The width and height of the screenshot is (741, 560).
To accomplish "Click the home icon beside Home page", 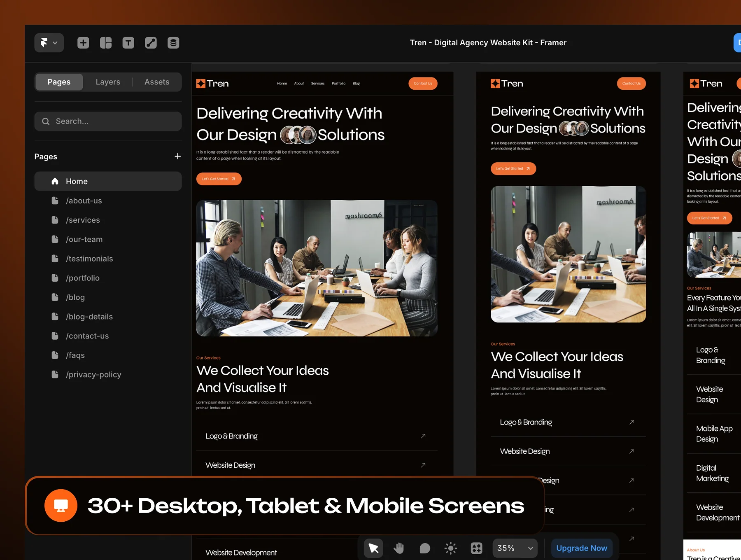I will pyautogui.click(x=55, y=181).
